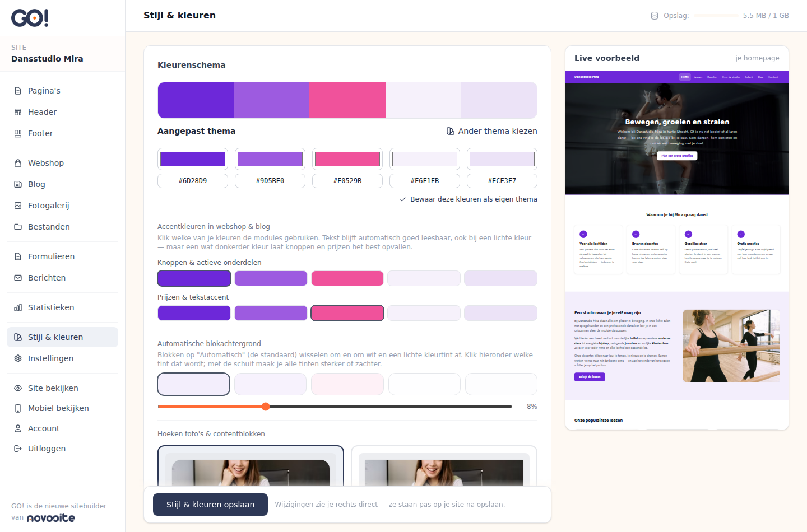Click Ander thema kiezen
Viewport: 807px width, 532px height.
click(491, 131)
